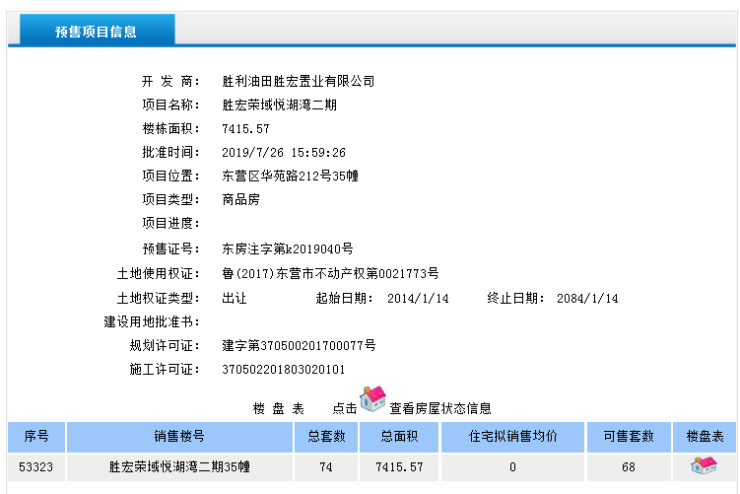Click the 终止日期 label
The height and width of the screenshot is (494, 740).
516,299
